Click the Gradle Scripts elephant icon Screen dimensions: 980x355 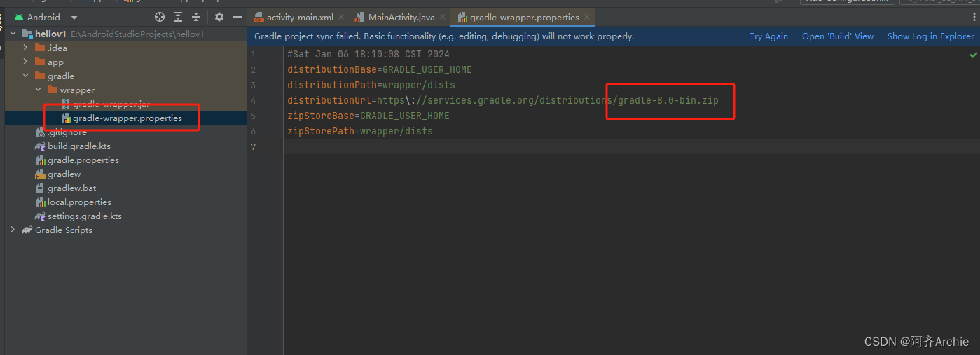point(27,230)
